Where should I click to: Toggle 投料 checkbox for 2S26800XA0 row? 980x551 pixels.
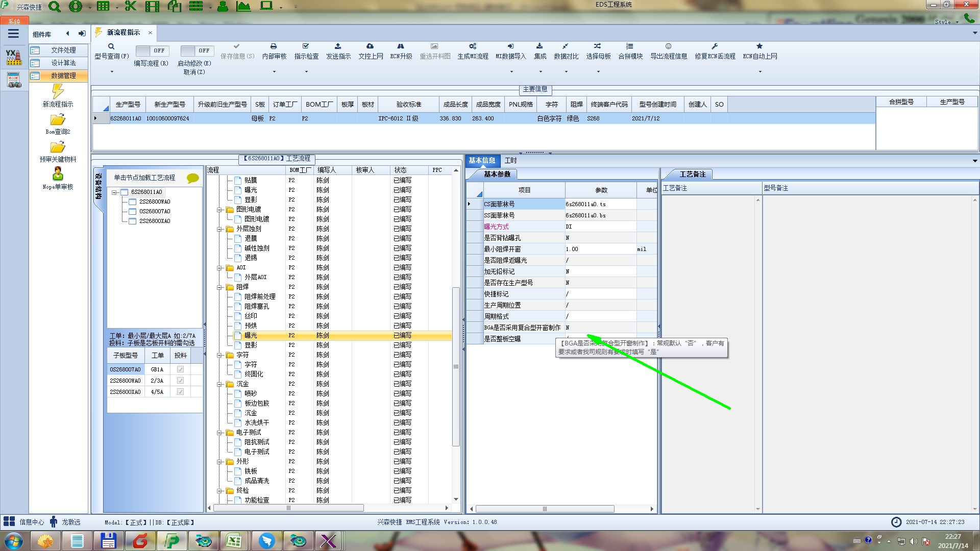(x=180, y=392)
